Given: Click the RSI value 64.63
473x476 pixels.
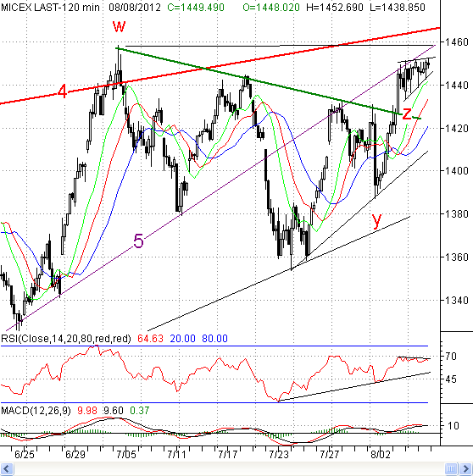Looking at the screenshot, I should (150, 339).
